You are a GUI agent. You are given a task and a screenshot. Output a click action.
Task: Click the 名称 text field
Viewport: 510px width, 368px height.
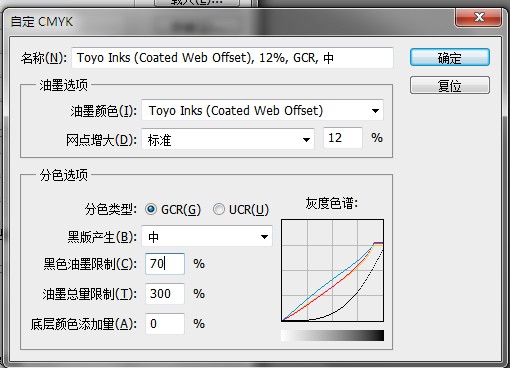[x=233, y=58]
